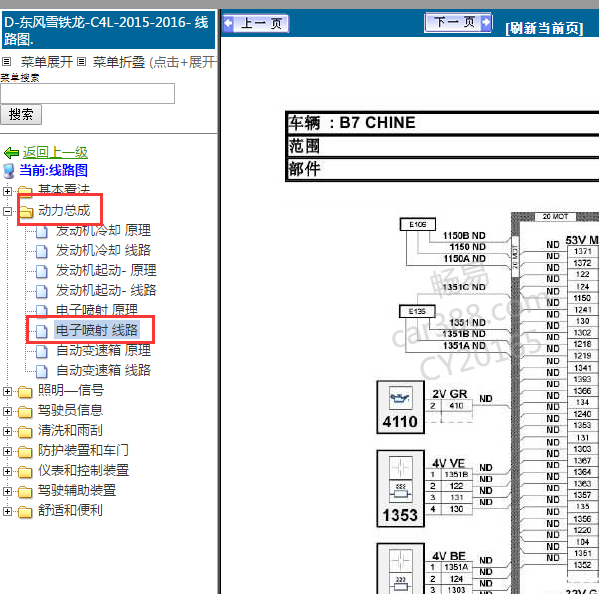Click 驾驶辅助装置 folder icon
599x594 pixels.
[x=25, y=492]
